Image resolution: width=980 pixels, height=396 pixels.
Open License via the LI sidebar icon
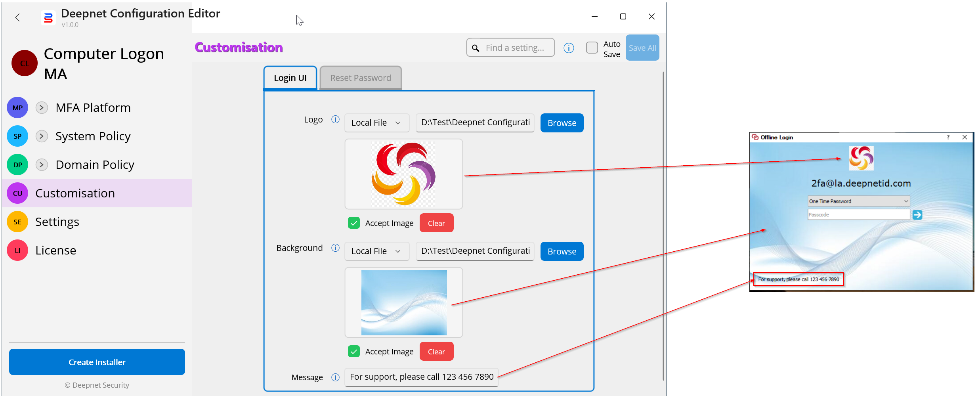tap(17, 250)
